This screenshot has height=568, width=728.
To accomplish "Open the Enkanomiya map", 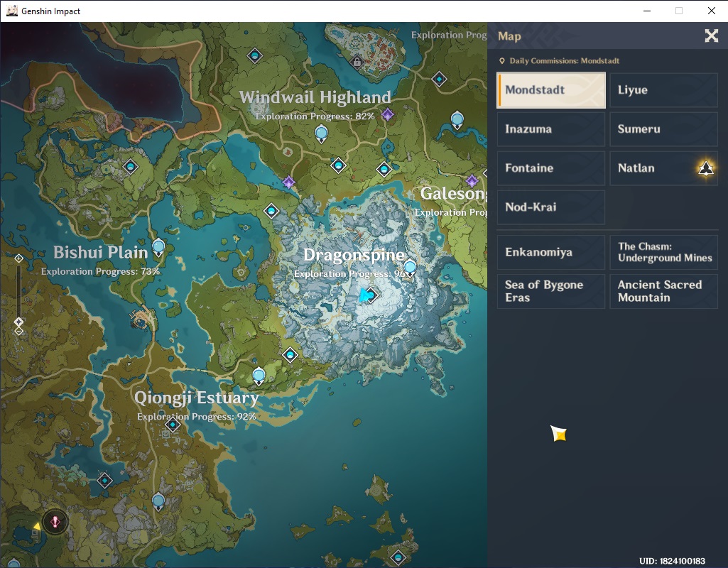I will [x=551, y=252].
